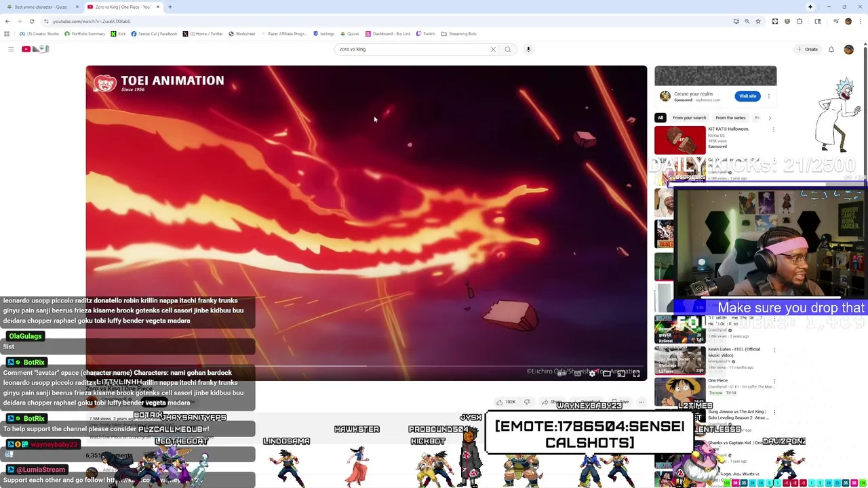Open Dashboard - Bio Link bookmark
Viewport: 868px width, 488px height.
[388, 34]
